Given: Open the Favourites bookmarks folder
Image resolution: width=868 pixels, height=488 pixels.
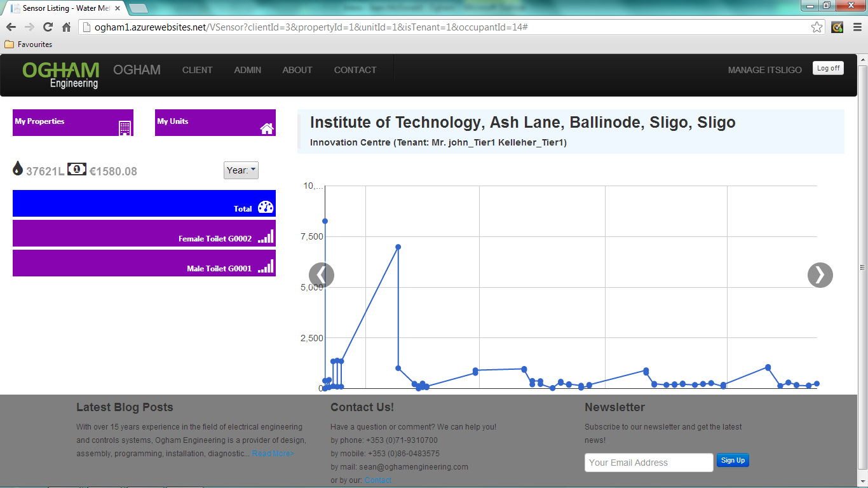Looking at the screenshot, I should [x=29, y=44].
